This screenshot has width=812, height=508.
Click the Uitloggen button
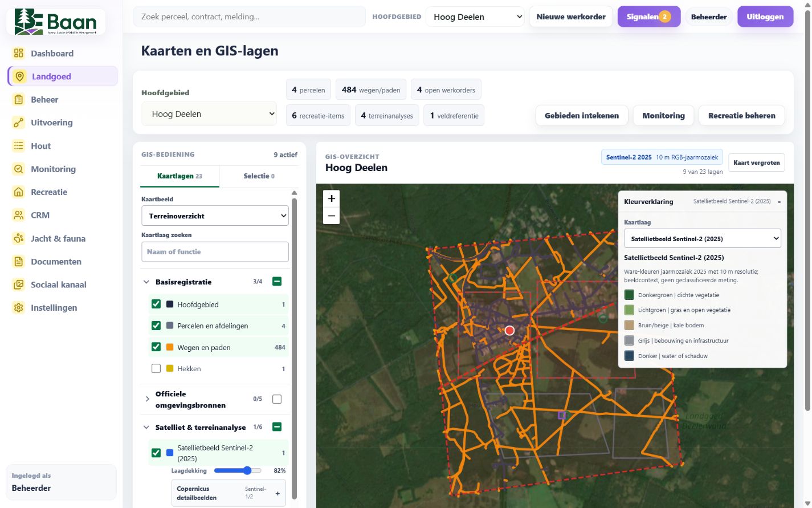point(765,17)
